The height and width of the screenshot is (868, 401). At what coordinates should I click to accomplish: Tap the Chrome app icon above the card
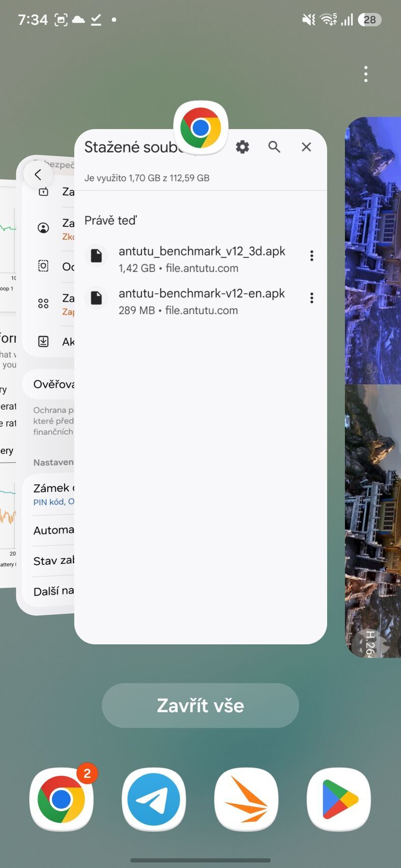[x=200, y=128]
